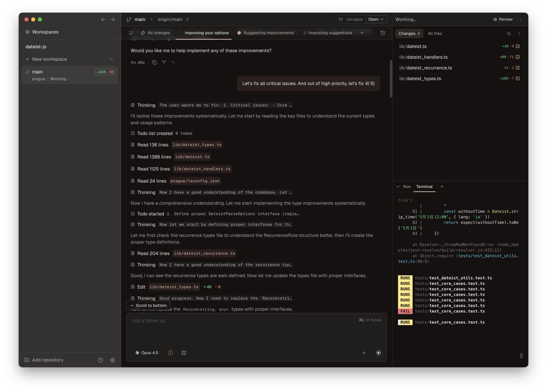Click the main branch icon in header

[129, 19]
